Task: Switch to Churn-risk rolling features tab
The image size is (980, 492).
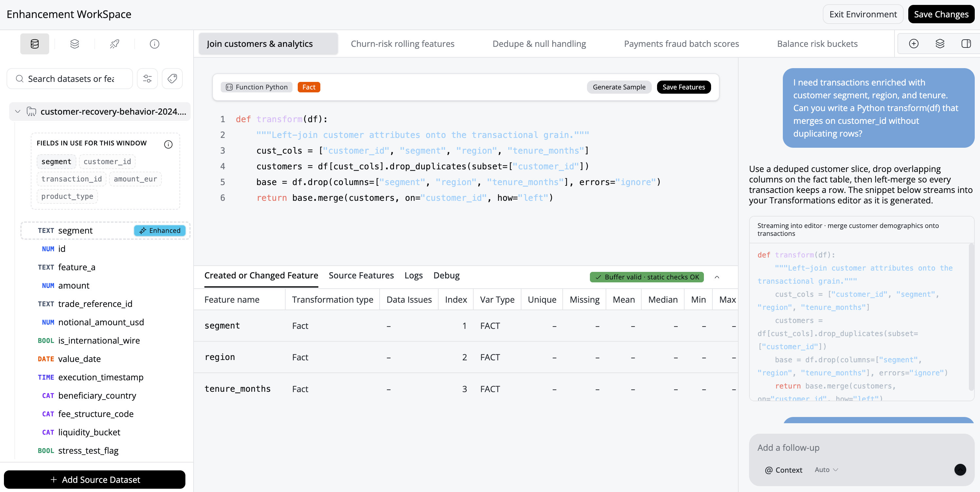Action: pos(403,44)
